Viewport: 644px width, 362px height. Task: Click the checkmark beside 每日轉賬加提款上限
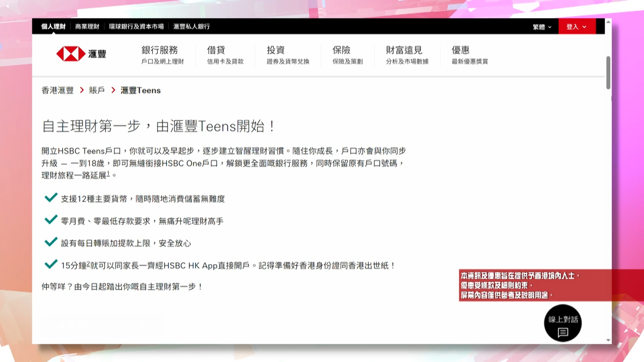[50, 242]
